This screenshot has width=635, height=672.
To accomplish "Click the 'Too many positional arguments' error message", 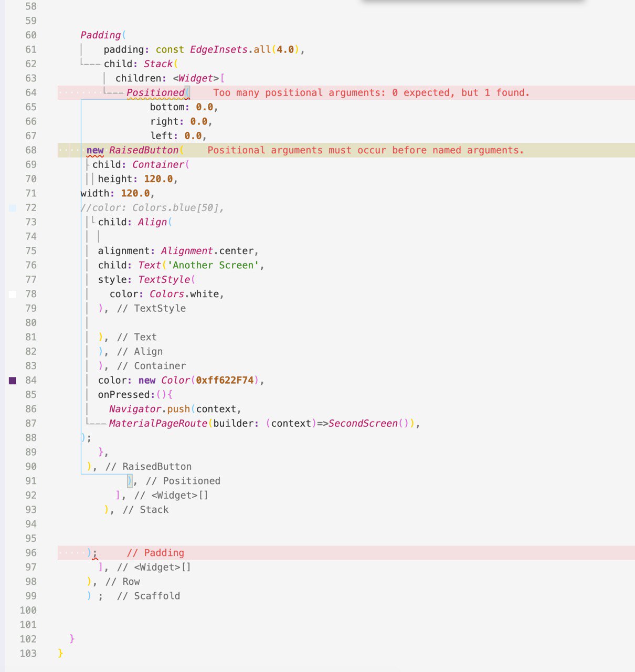I will point(372,93).
